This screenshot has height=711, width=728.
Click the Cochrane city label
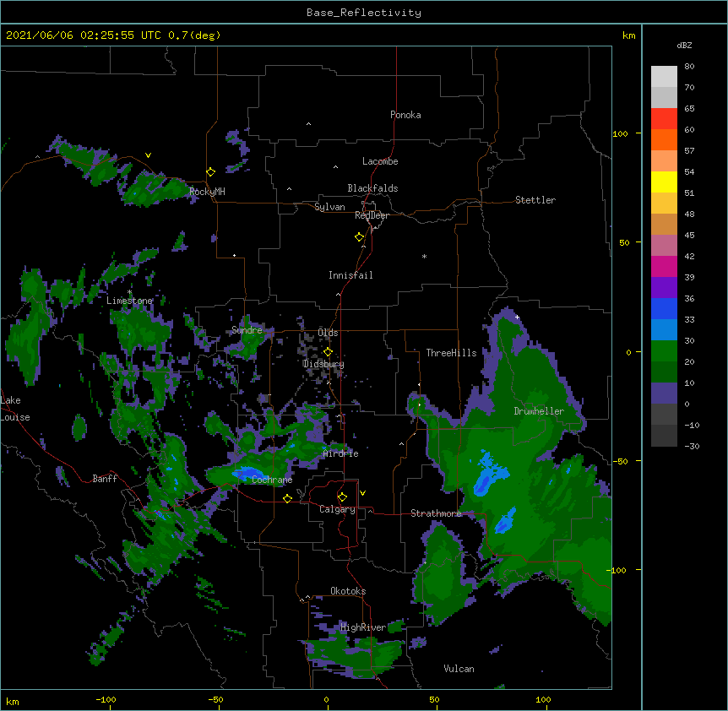[x=272, y=480]
